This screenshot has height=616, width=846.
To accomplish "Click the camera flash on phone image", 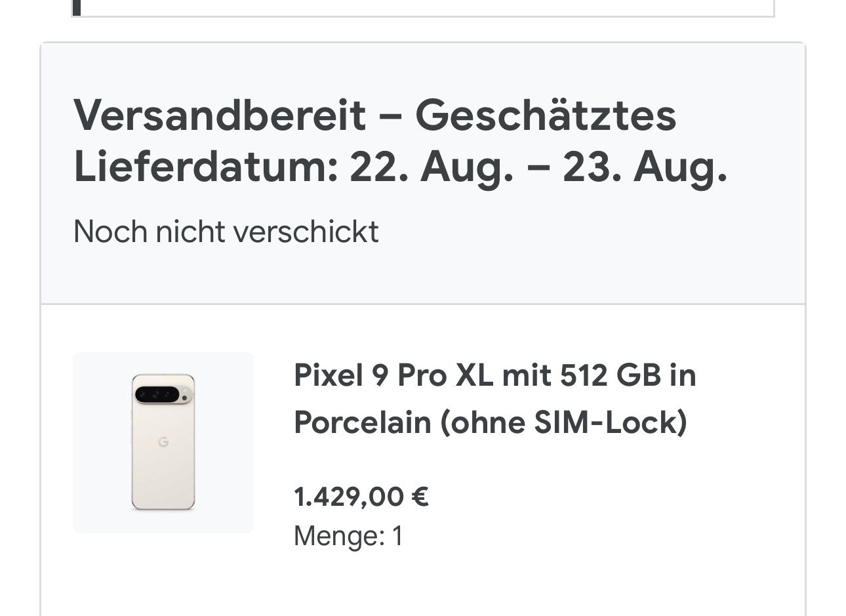I will click(186, 396).
